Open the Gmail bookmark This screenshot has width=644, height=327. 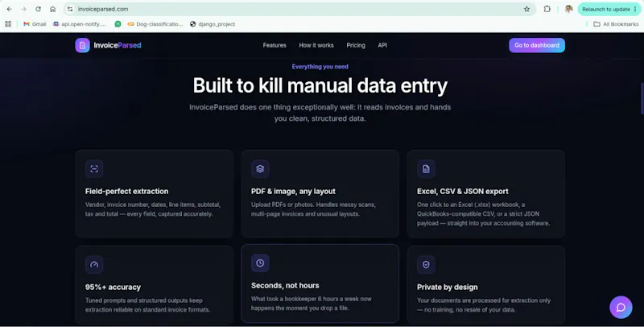[35, 24]
